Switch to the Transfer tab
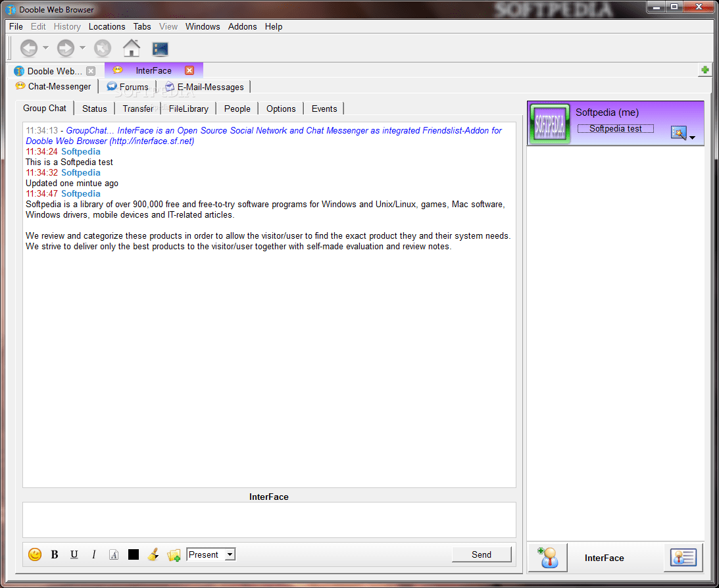 [138, 109]
